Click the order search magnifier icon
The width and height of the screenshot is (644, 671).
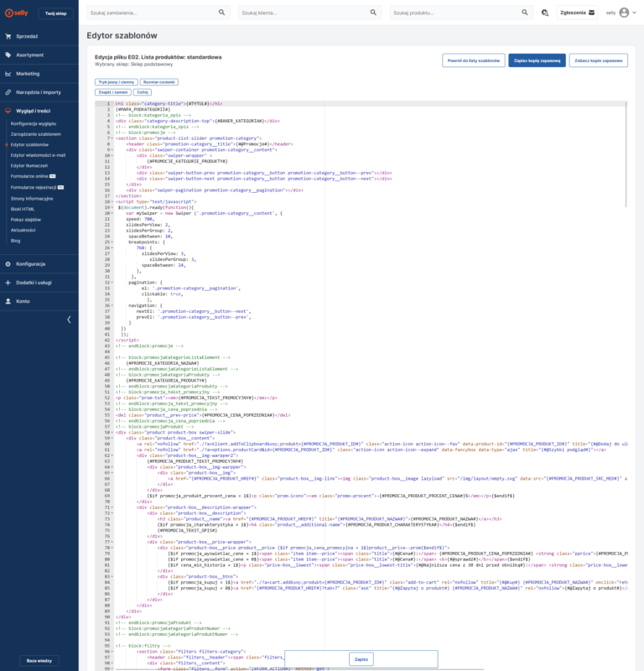tap(222, 13)
